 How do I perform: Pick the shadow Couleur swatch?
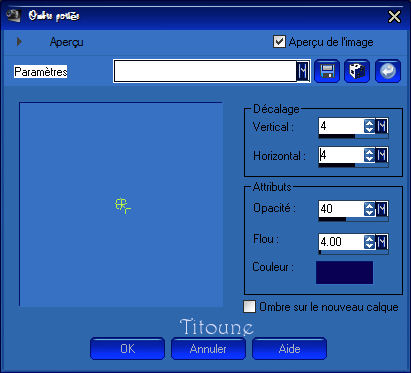tap(344, 272)
